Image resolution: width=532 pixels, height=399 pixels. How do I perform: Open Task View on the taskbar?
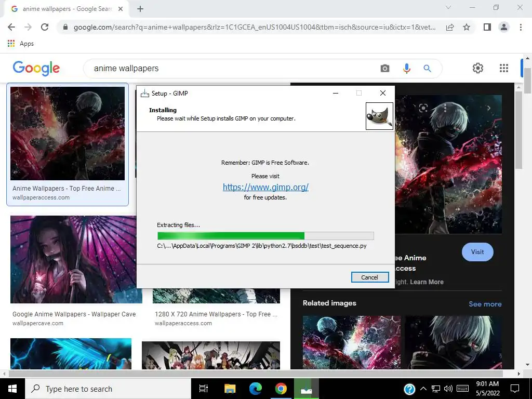(203, 389)
